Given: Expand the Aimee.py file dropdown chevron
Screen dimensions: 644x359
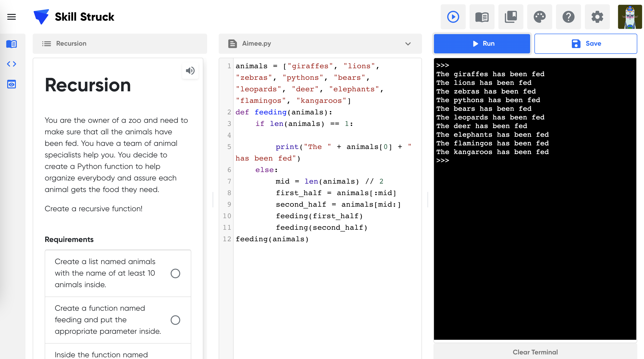Looking at the screenshot, I should [x=408, y=44].
